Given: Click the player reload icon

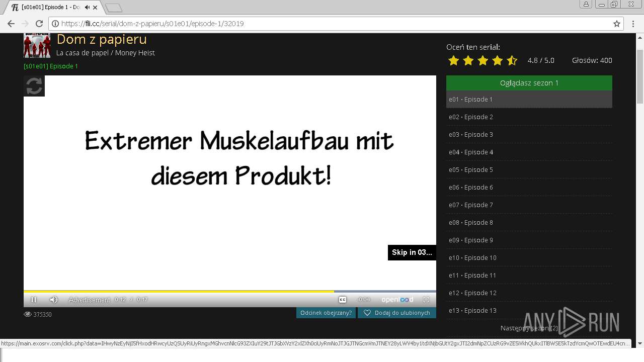Looking at the screenshot, I should pos(34,86).
